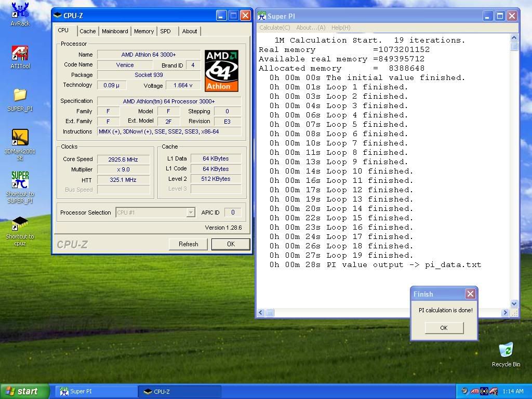The image size is (532, 399).
Task: Close the Finish dialog
Action: 470,294
